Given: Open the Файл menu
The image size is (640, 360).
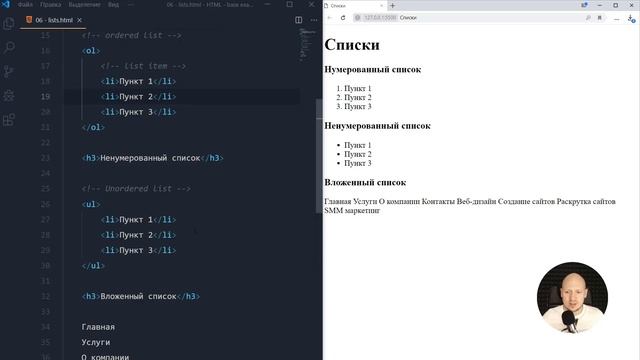Looking at the screenshot, I should point(25,4).
